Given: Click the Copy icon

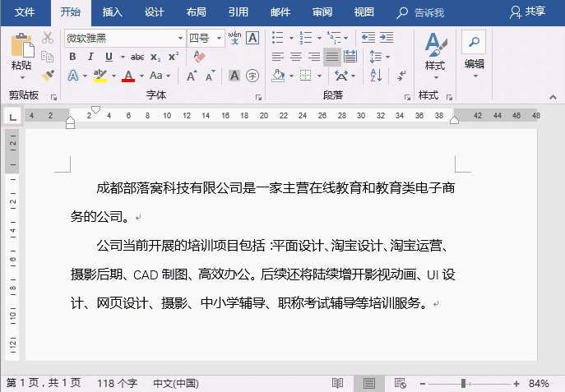Looking at the screenshot, I should 47,57.
